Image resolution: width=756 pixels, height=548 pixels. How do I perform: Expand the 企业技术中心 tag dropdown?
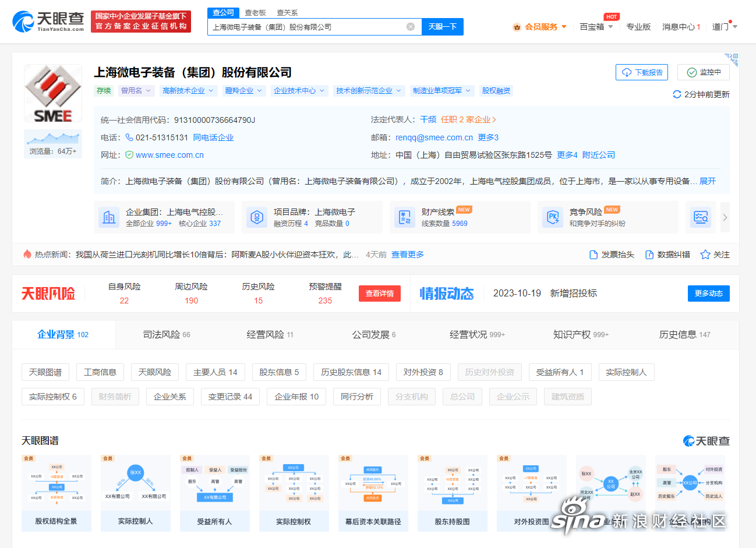322,91
